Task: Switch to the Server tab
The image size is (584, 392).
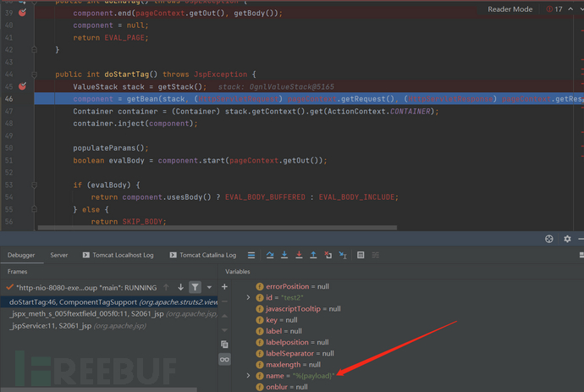Action: pos(59,255)
